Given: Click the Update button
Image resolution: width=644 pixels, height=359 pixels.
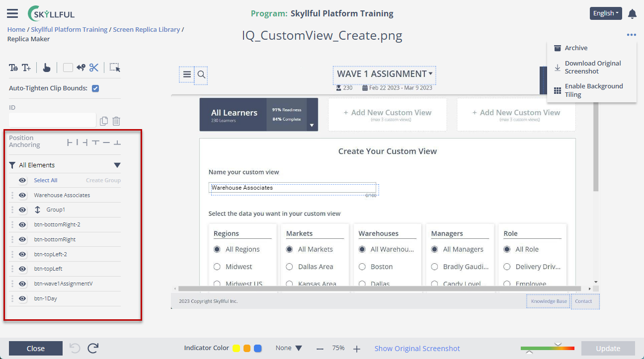Looking at the screenshot, I should point(608,349).
